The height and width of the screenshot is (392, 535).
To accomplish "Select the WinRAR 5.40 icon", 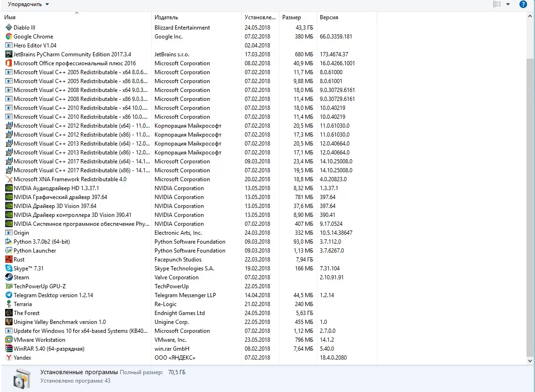I will click(9, 349).
